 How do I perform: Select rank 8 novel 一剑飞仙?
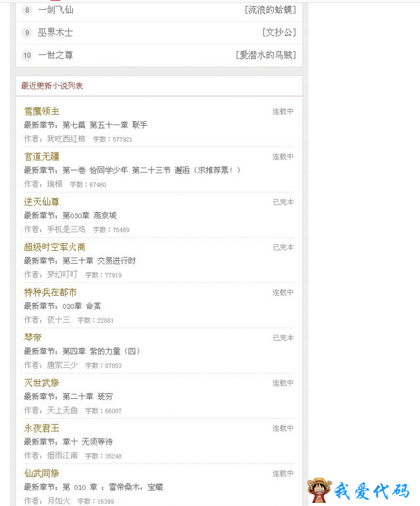point(56,10)
